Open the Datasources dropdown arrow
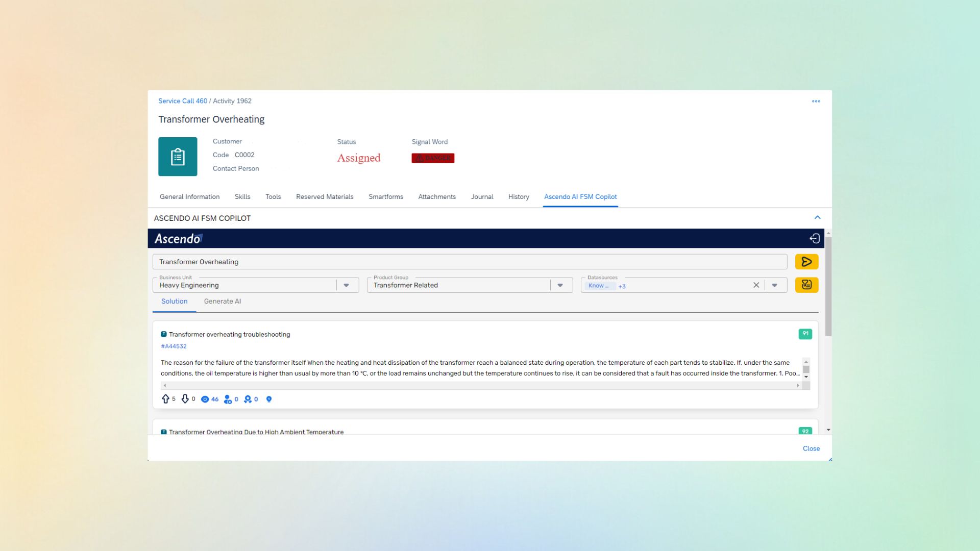Image resolution: width=980 pixels, height=551 pixels. [x=775, y=285]
